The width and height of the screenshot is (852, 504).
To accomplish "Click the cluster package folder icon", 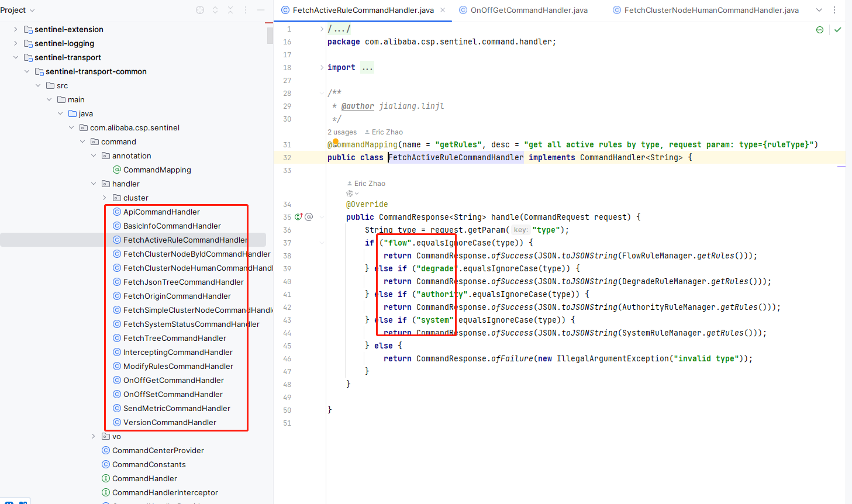I will click(x=117, y=198).
